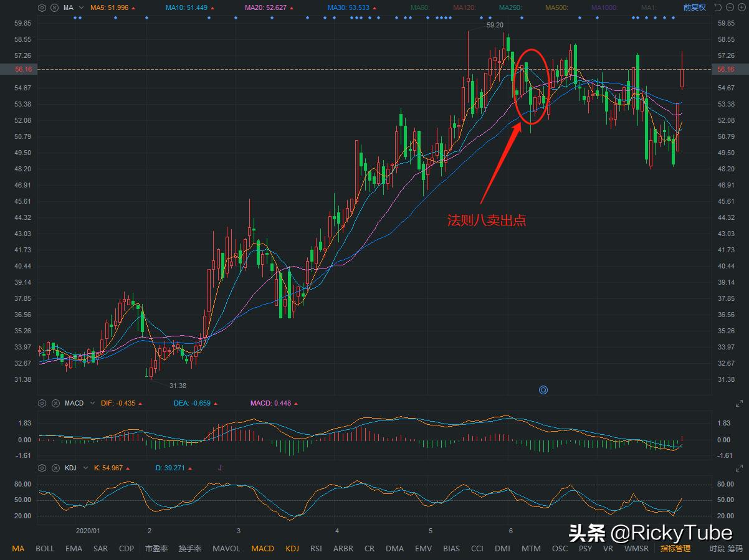749x560 pixels.
Task: Remove the MACD indicator panel
Action: tap(54, 403)
